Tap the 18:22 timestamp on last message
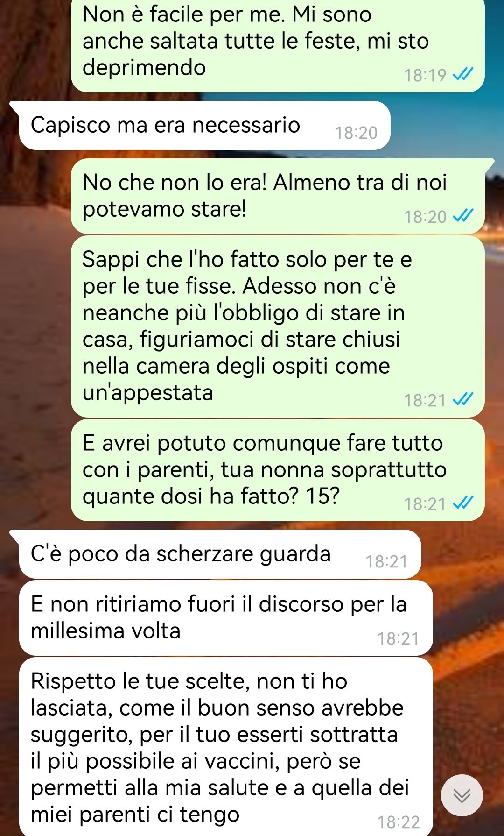Screen dimensions: 504x836 [399, 822]
